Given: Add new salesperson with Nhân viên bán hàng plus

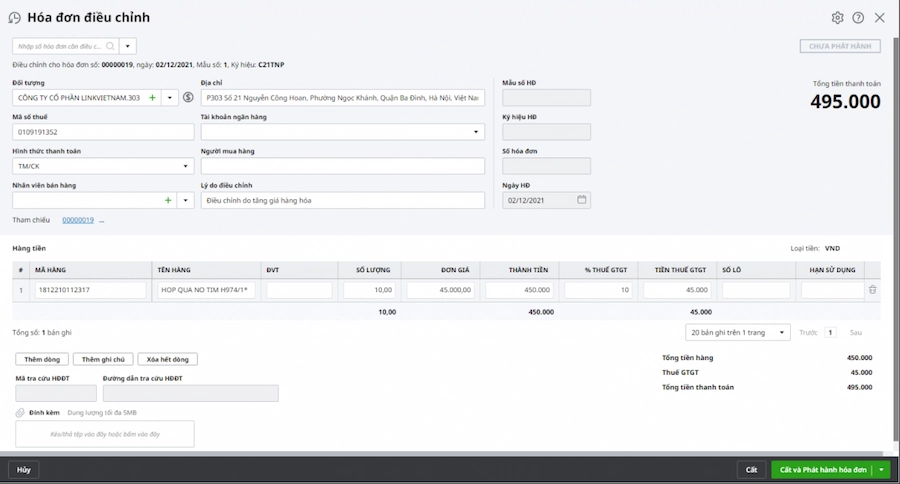Looking at the screenshot, I should (168, 200).
